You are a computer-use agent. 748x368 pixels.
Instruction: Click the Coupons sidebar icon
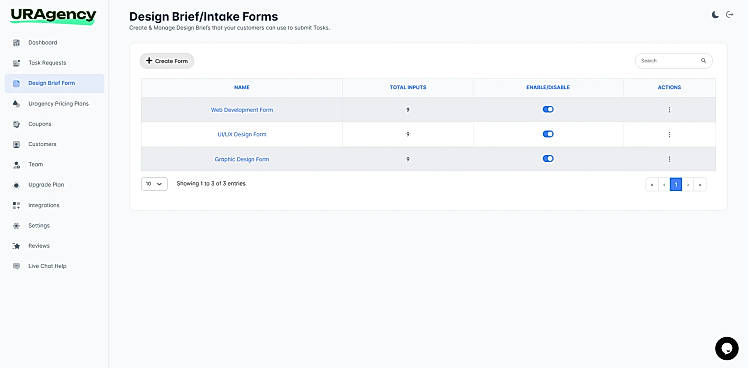click(17, 124)
